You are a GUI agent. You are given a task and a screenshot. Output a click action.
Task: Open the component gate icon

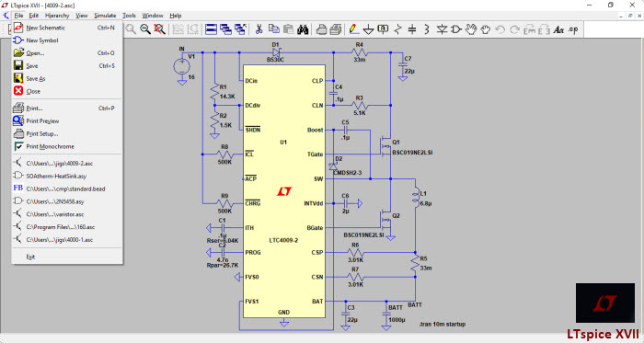tap(456, 29)
